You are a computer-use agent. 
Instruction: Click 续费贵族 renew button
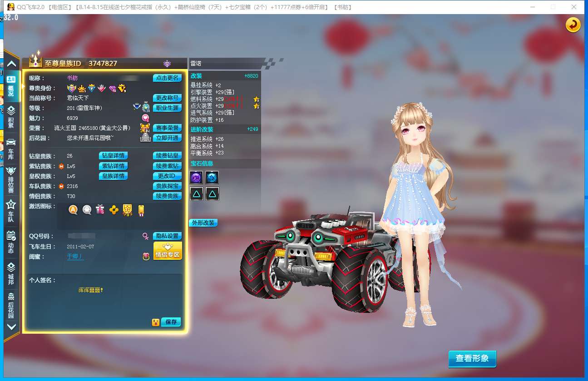[x=168, y=196]
